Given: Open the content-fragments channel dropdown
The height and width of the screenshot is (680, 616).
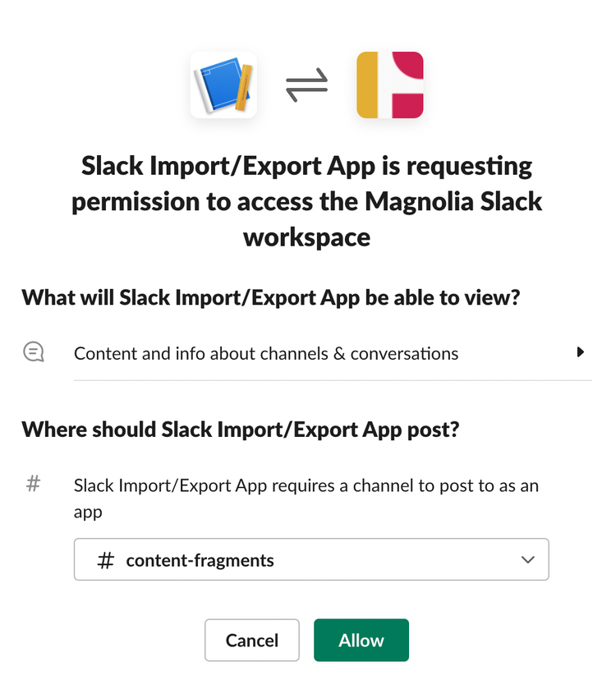Looking at the screenshot, I should click(x=311, y=559).
